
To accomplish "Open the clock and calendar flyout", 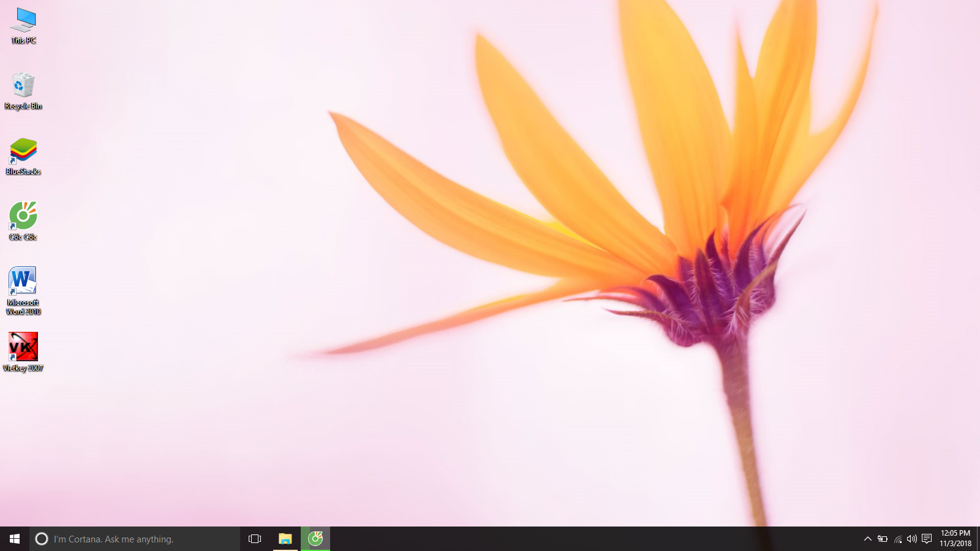I will click(x=956, y=539).
